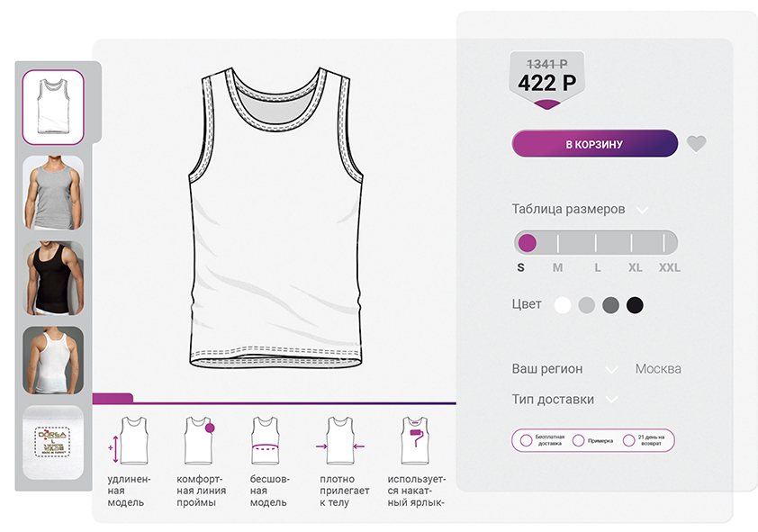Expand the Таблица размеров chevron
The height and width of the screenshot is (532, 758).
[642, 210]
